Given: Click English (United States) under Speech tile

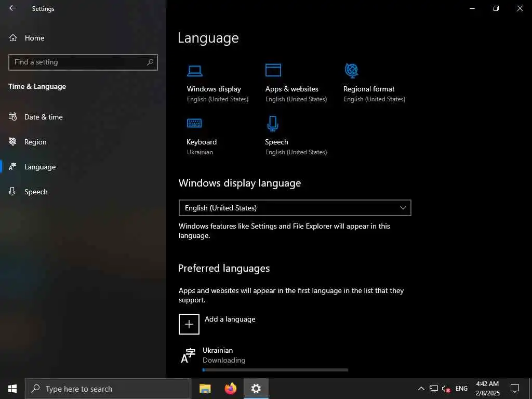Looking at the screenshot, I should [296, 152].
